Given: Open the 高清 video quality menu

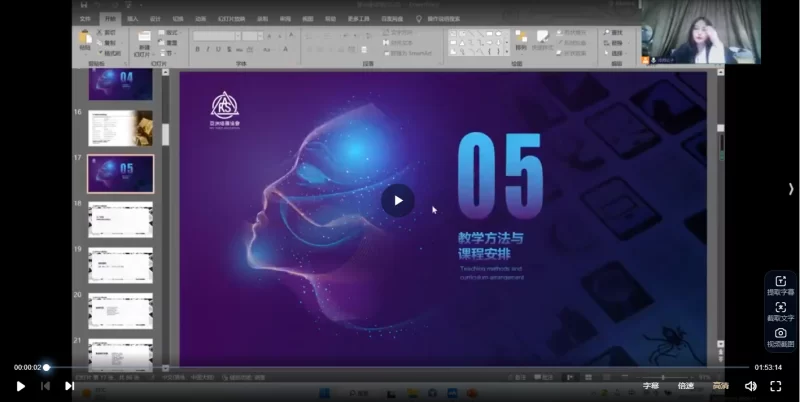Looking at the screenshot, I should (721, 386).
